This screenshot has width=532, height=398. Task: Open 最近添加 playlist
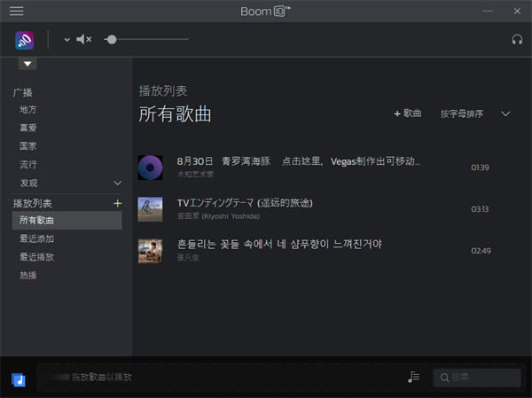[36, 238]
